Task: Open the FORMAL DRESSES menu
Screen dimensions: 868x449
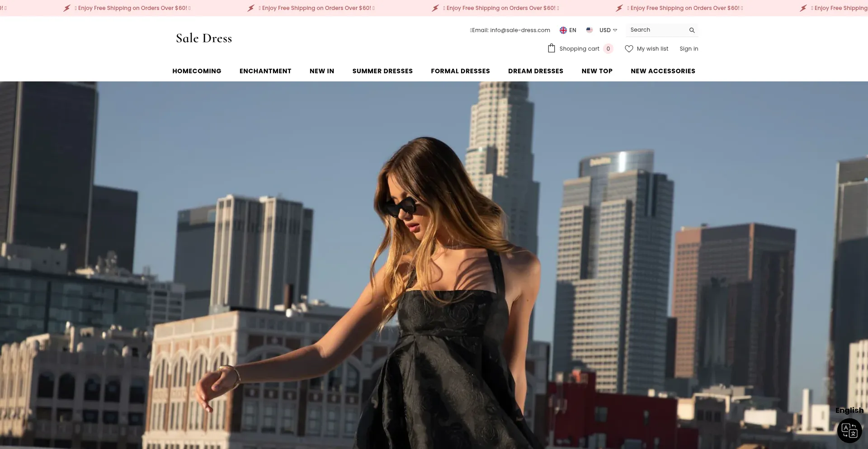Action: pyautogui.click(x=460, y=71)
